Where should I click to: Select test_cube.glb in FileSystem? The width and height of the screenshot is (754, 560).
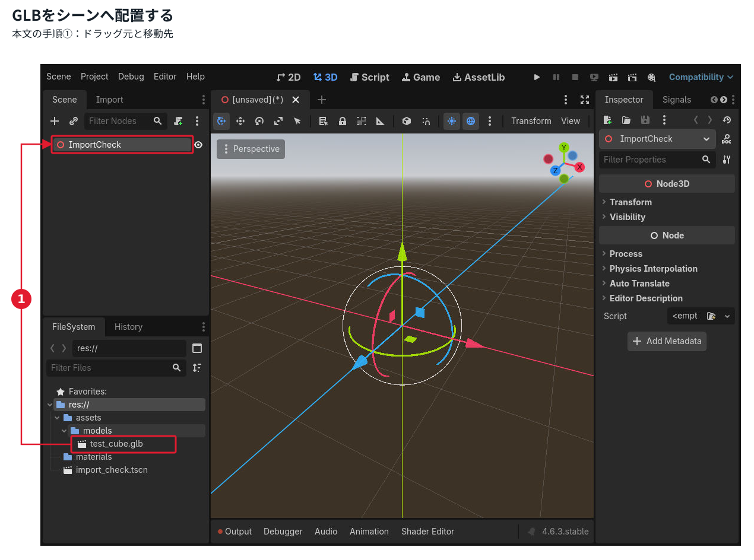pos(116,444)
